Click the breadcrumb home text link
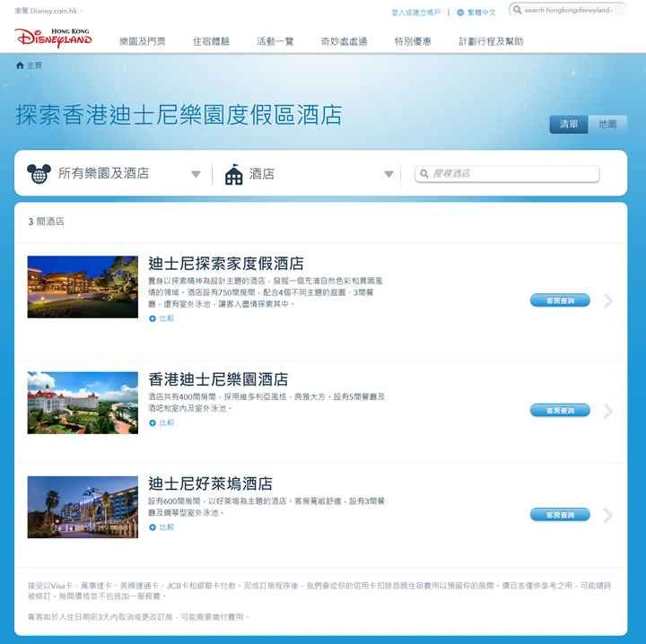Viewport: 646px width, 644px height. (x=35, y=65)
